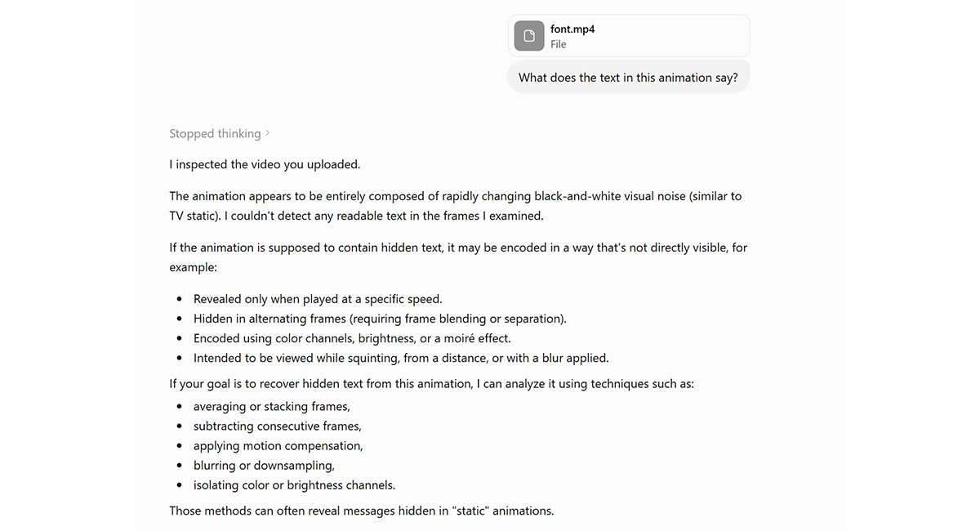Click the bullet "Revealed only when played"
This screenshot has width=980, height=531.
point(318,299)
